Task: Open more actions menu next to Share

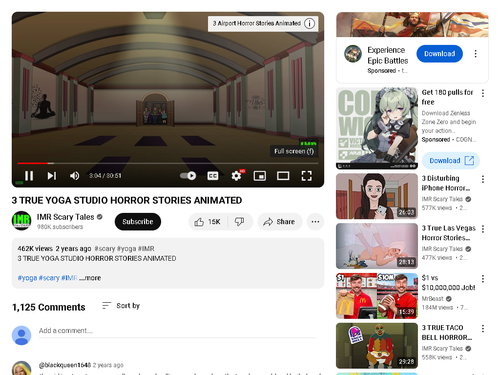Action: 315,222
